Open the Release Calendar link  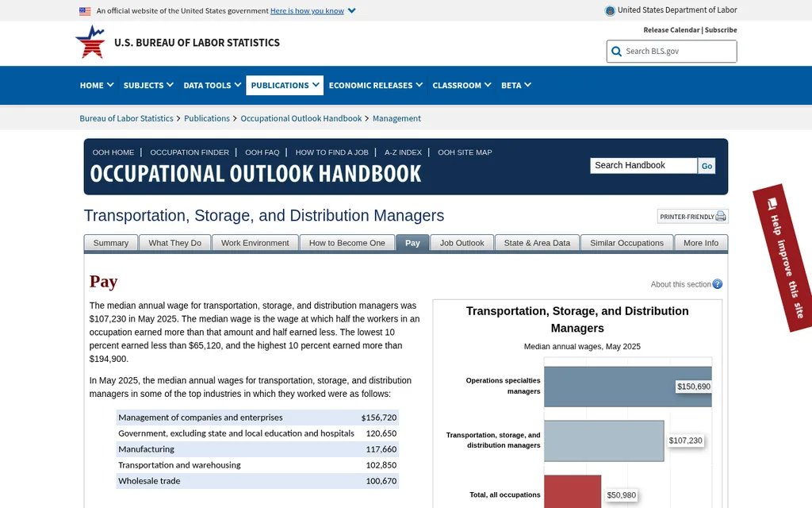coord(671,30)
